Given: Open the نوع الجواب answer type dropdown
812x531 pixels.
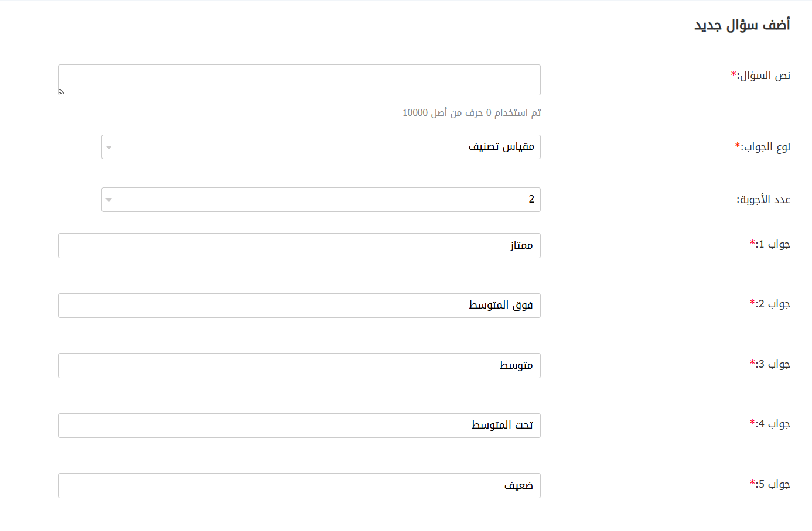Looking at the screenshot, I should [x=320, y=147].
